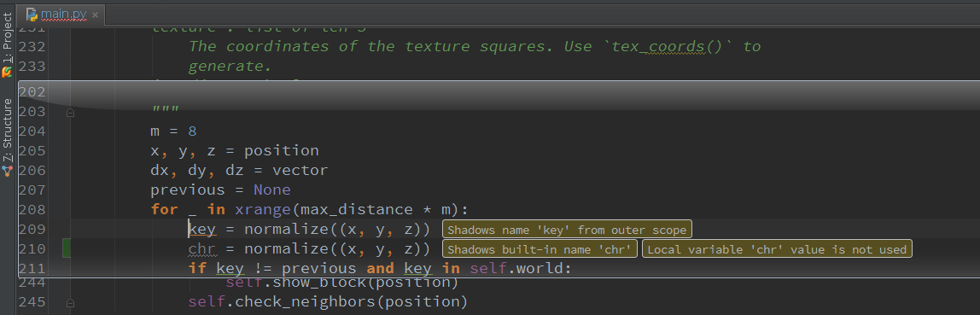
Task: Place cursor on the 'chr' variable
Action: [x=201, y=248]
